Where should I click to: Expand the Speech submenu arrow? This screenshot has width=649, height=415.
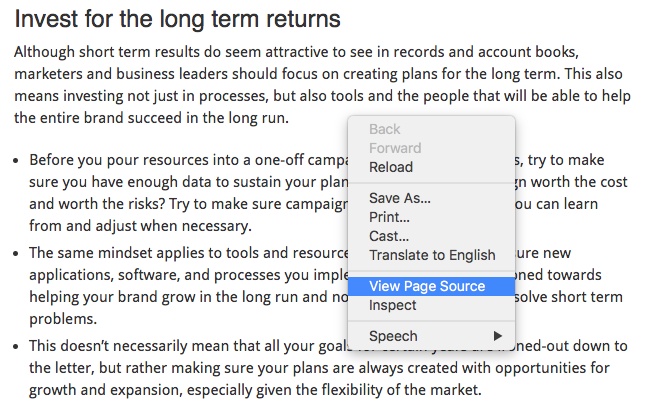tap(498, 336)
